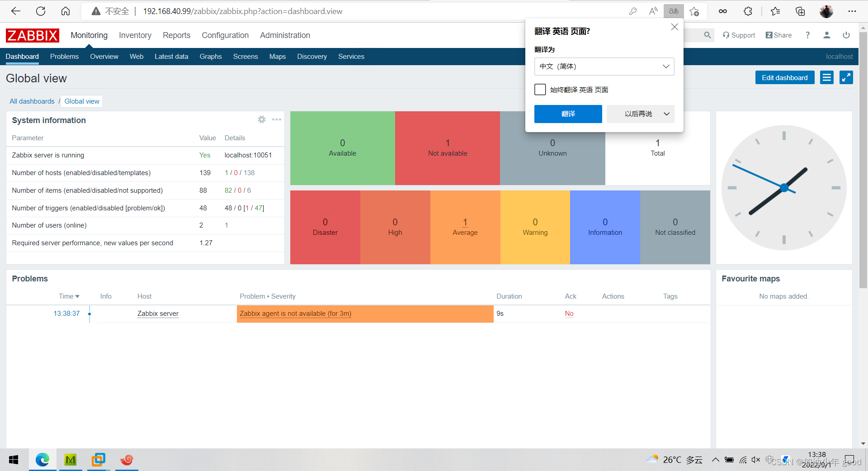Screen dimensions: 868x471
Task: Open browser settings and more menu
Action: pyautogui.click(x=852, y=11)
